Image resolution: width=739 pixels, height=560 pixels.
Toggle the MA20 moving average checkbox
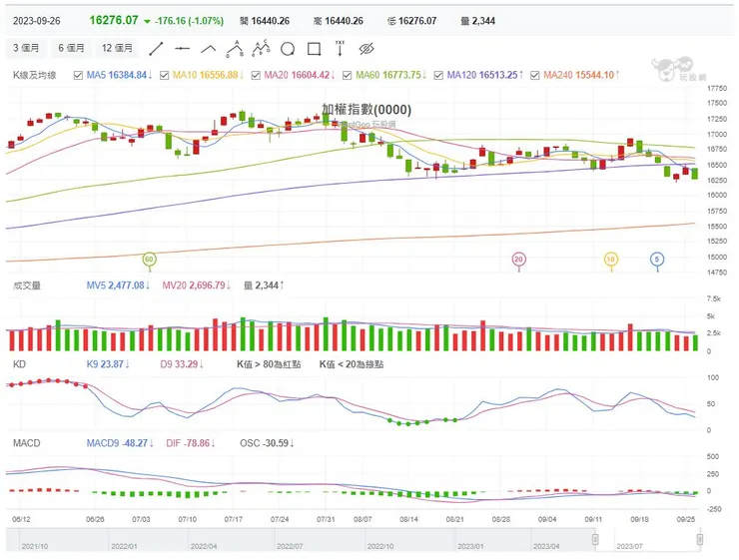point(257,75)
